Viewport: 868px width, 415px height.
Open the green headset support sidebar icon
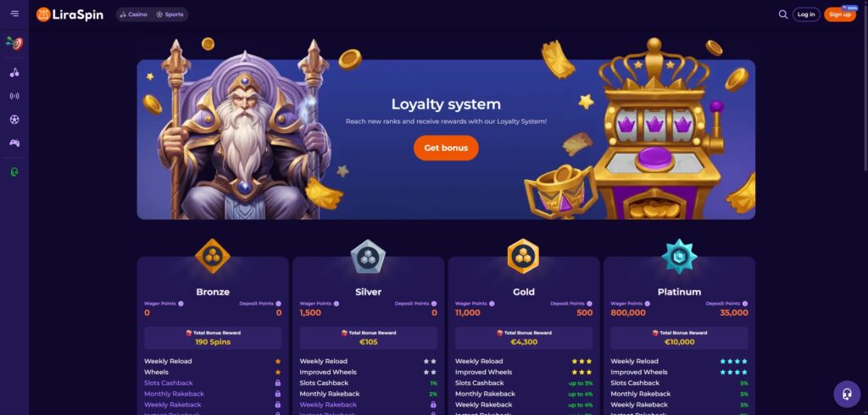(14, 171)
